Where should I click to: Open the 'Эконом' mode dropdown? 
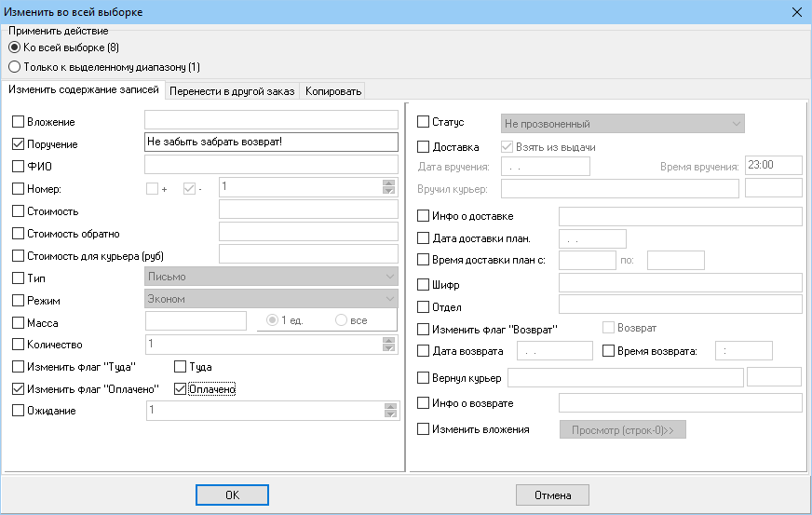271,299
